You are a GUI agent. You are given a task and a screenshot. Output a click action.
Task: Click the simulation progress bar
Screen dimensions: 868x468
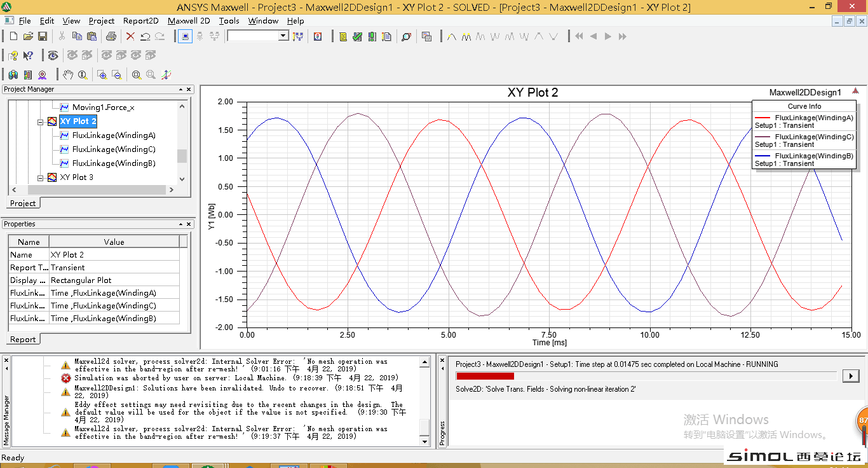point(646,376)
